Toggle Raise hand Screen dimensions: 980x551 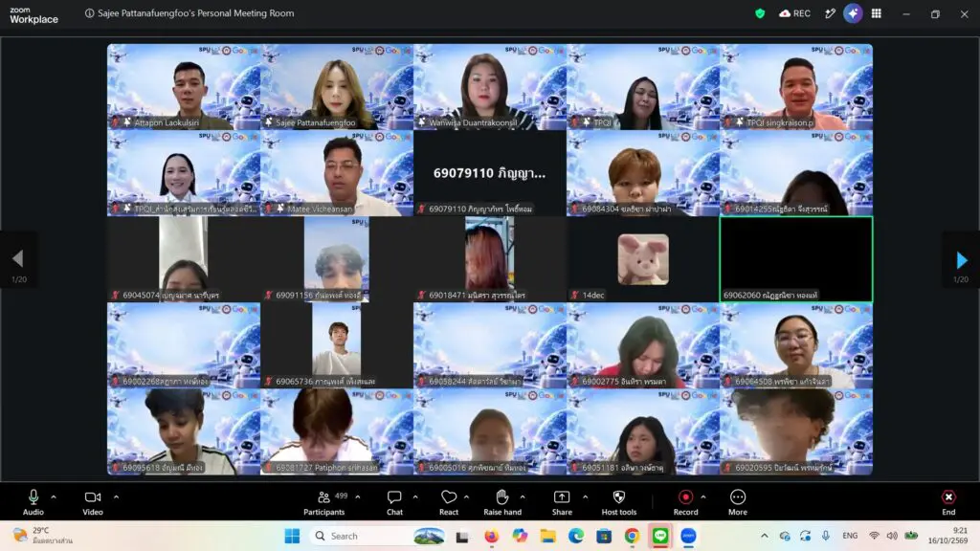501,503
